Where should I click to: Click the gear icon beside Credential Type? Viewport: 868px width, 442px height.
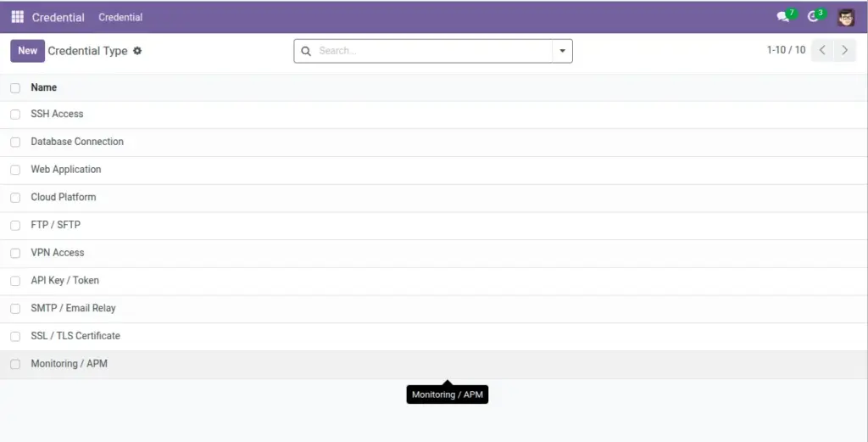pyautogui.click(x=137, y=50)
